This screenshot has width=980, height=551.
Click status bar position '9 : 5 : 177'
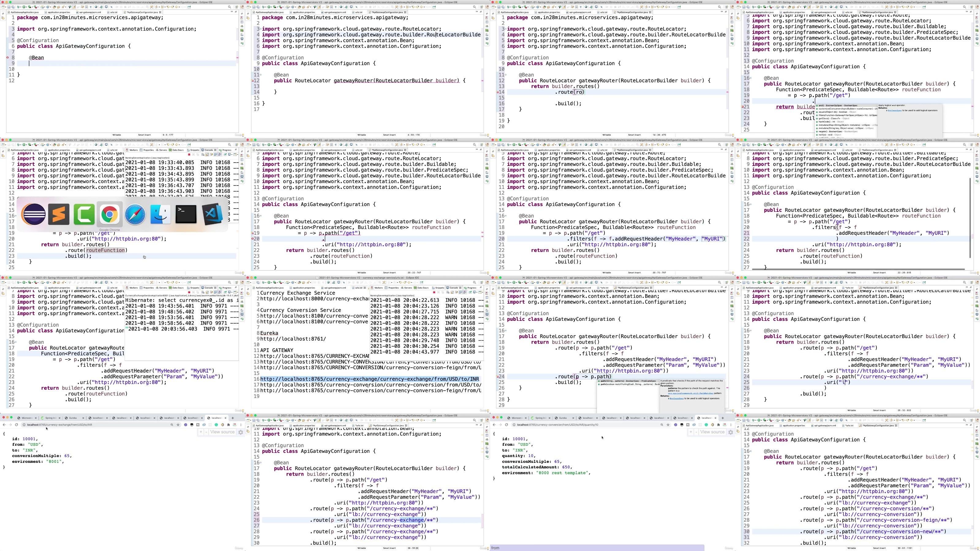(x=168, y=135)
